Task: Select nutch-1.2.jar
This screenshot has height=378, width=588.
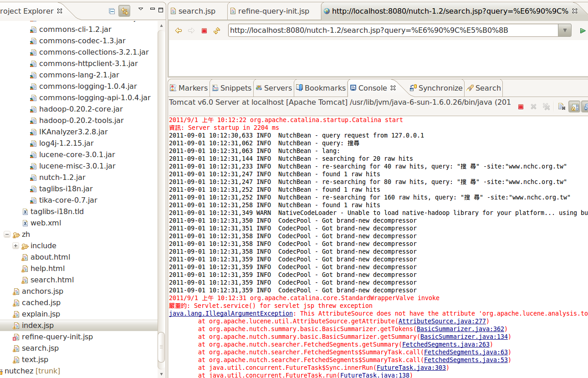Action: point(62,177)
